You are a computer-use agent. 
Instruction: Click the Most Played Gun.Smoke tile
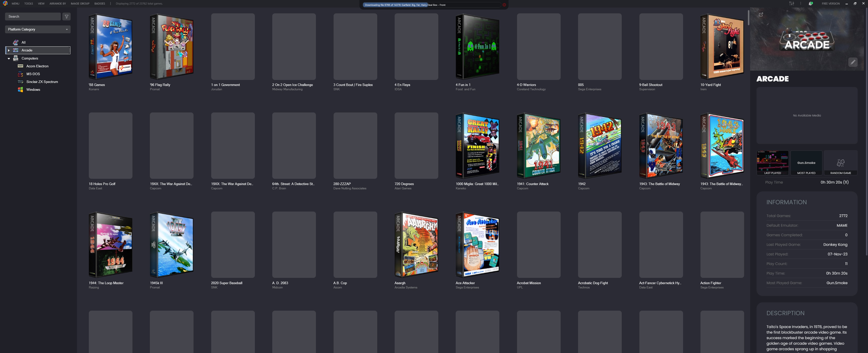(x=806, y=163)
